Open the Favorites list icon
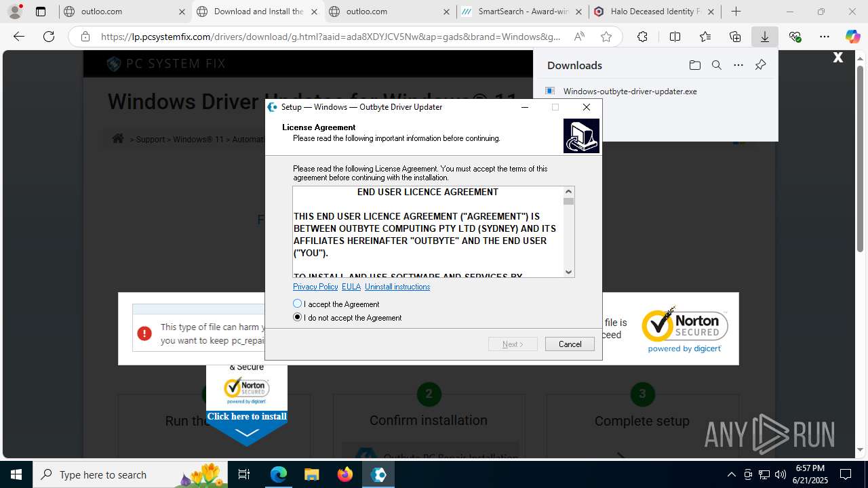 pyautogui.click(x=705, y=37)
